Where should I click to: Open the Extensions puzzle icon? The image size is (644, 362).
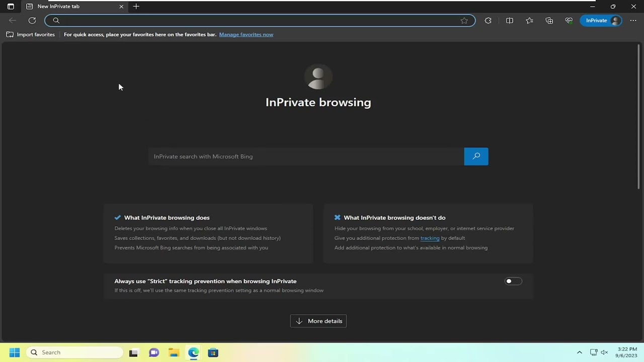(488, 21)
